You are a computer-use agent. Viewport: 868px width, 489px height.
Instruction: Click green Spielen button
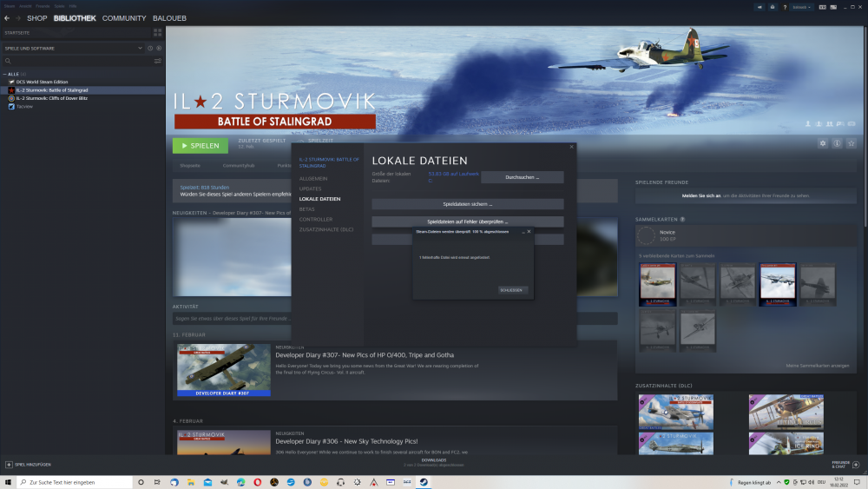click(201, 146)
